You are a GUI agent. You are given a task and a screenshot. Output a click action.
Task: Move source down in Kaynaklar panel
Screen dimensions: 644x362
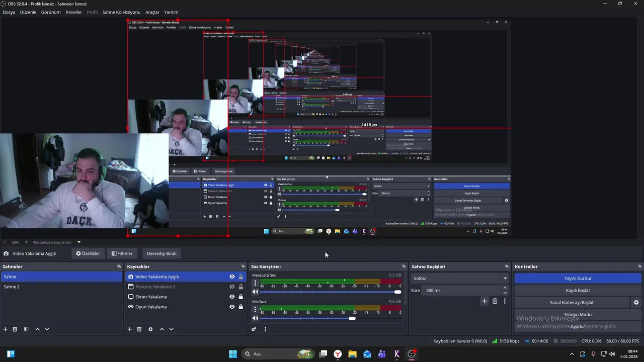(171, 329)
